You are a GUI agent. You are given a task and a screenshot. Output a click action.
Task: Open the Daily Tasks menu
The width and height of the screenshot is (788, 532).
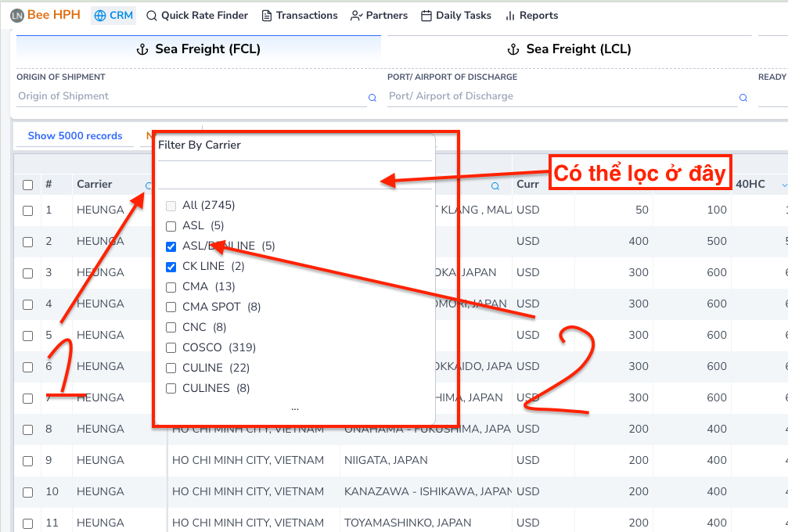456,16
